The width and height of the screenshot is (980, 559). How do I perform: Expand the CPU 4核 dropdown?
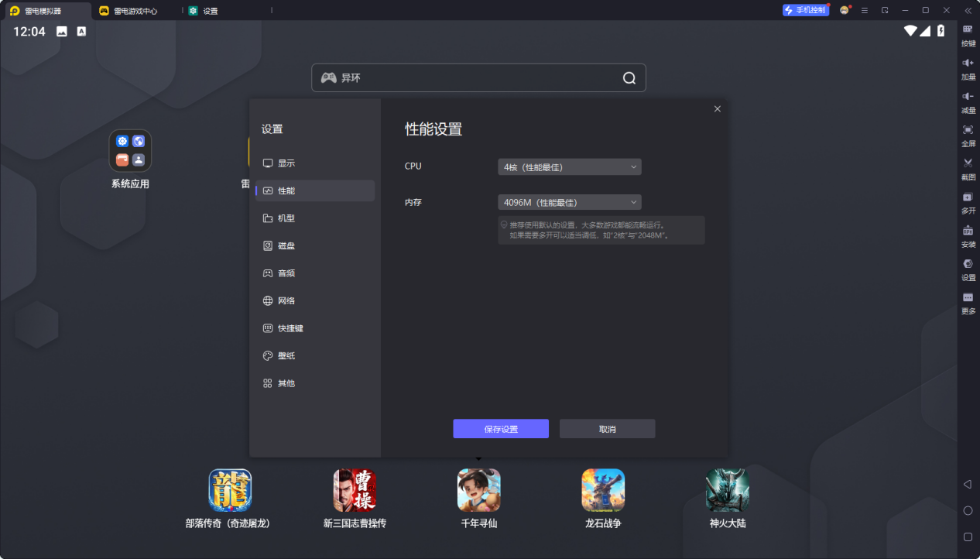[x=570, y=166]
